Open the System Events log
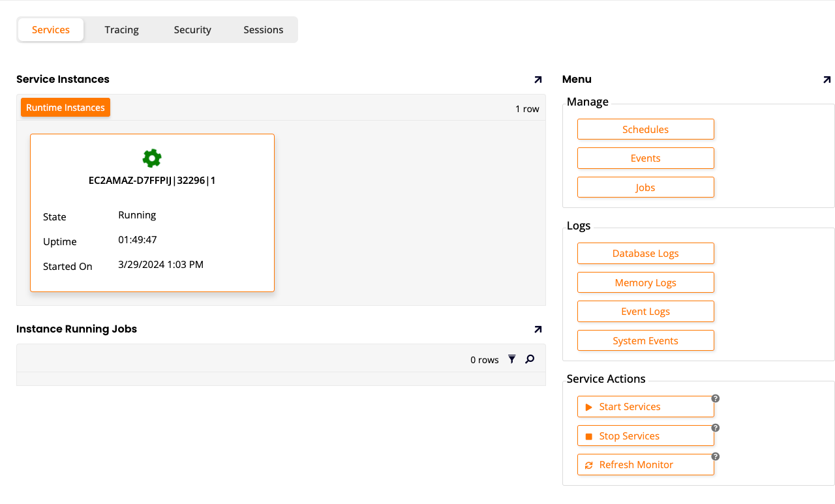Screen dimensions: 835x504 coord(645,340)
